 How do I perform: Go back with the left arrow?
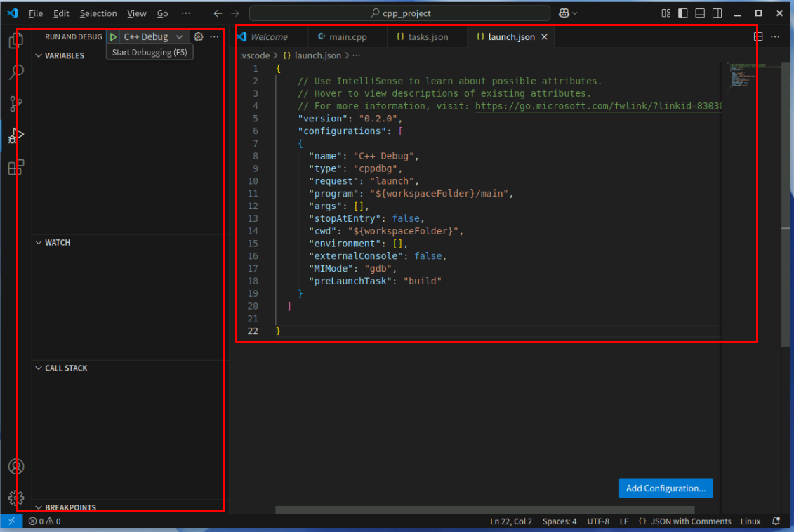[x=218, y=13]
